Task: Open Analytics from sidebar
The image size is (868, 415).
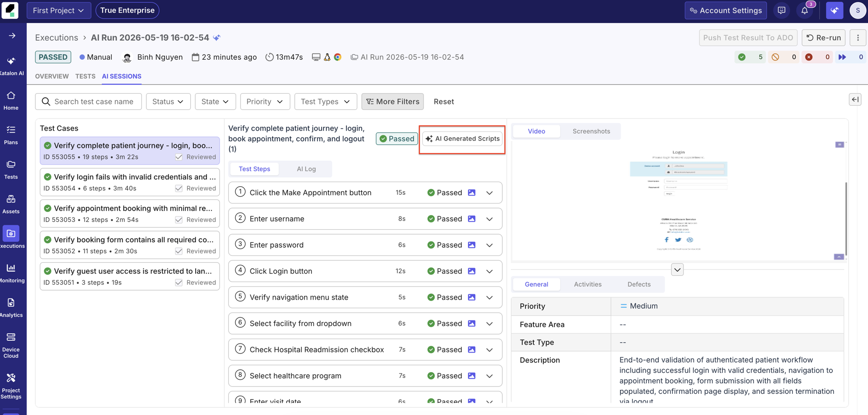Action: [x=11, y=308]
